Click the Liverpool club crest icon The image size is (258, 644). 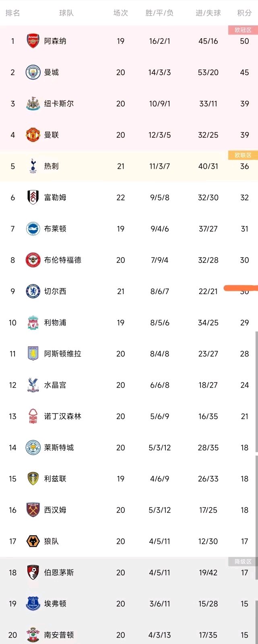click(33, 323)
